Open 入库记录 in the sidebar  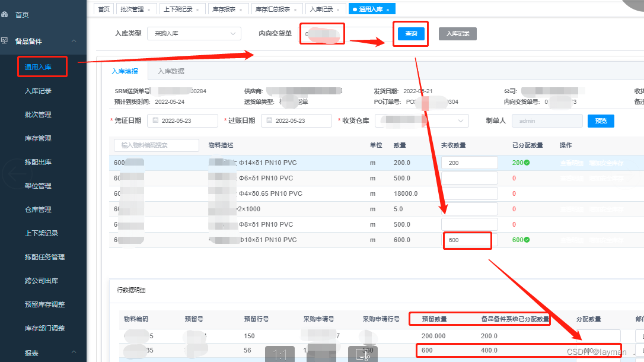pos(38,91)
